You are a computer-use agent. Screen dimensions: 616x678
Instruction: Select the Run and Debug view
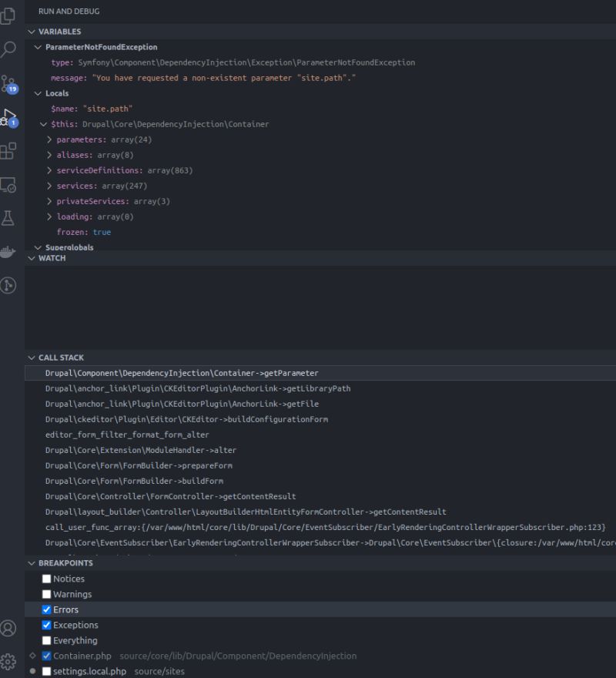tap(9, 117)
